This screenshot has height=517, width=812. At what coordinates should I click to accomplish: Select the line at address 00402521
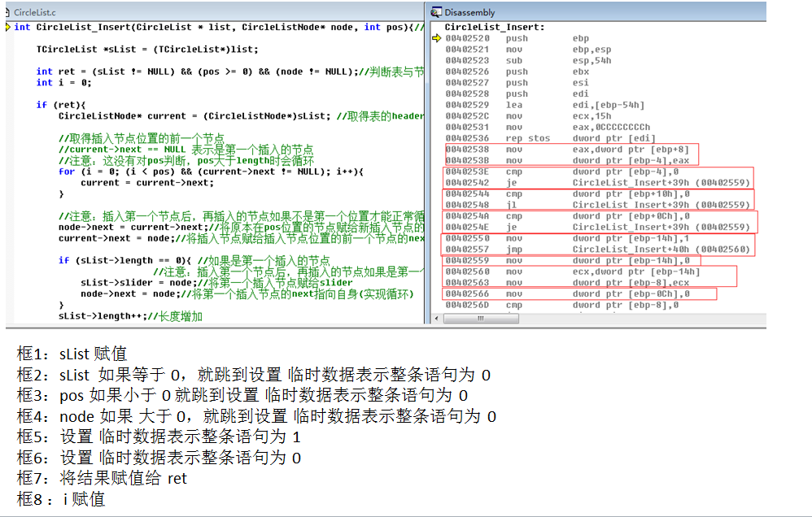click(x=528, y=49)
